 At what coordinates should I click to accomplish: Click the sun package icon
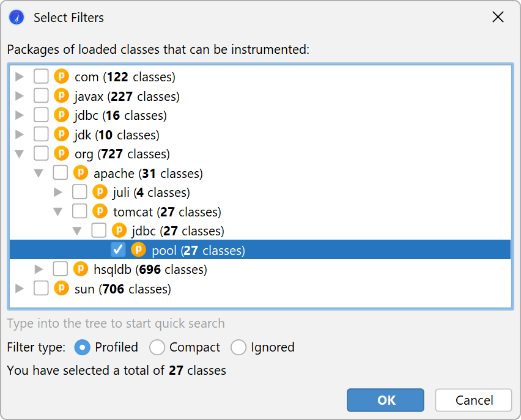click(61, 289)
